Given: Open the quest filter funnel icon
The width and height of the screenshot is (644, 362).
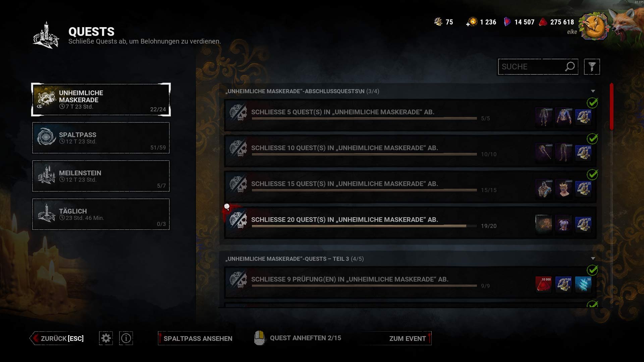Looking at the screenshot, I should (x=592, y=67).
